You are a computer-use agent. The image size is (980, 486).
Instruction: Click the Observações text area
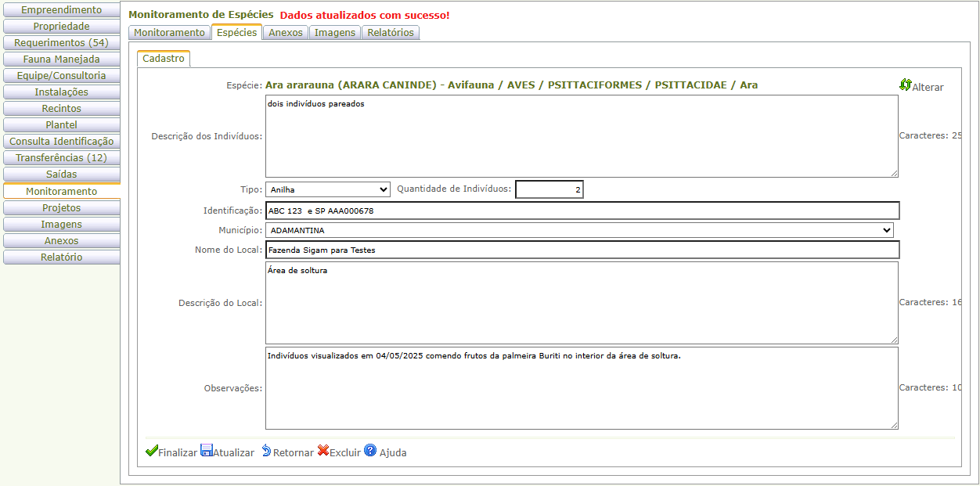[x=581, y=388]
